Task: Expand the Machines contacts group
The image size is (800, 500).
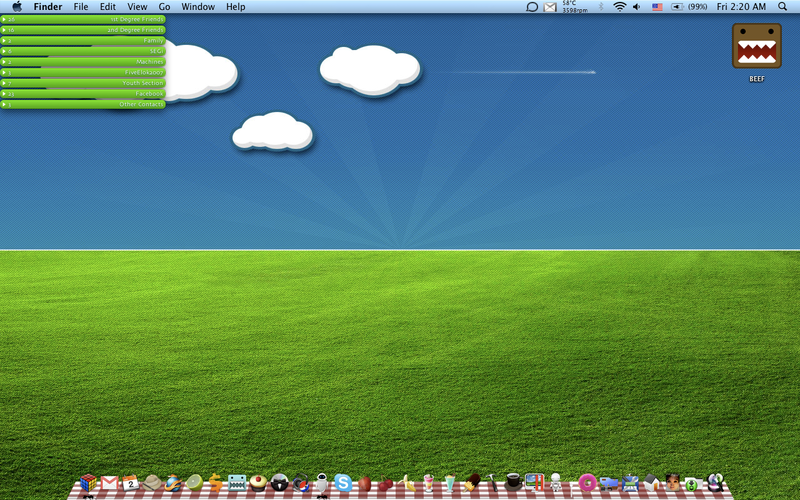Action: coord(83,62)
